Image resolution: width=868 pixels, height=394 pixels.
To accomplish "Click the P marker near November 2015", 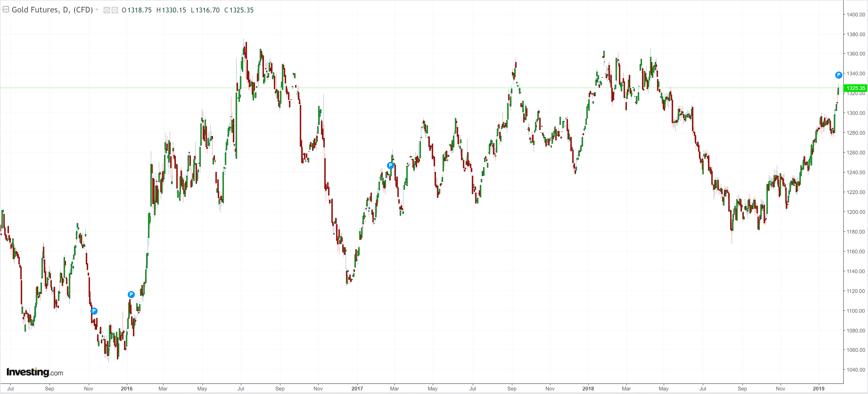I will pos(94,311).
